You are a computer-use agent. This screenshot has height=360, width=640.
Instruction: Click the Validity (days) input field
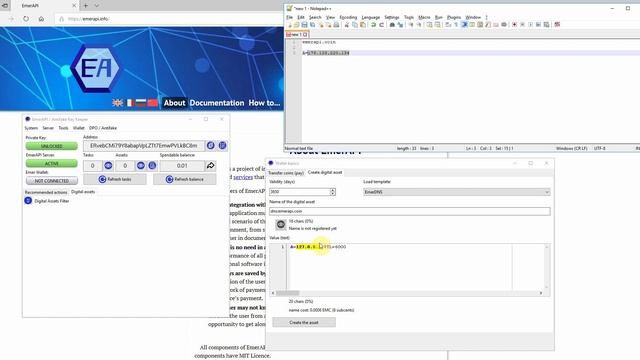coord(299,192)
